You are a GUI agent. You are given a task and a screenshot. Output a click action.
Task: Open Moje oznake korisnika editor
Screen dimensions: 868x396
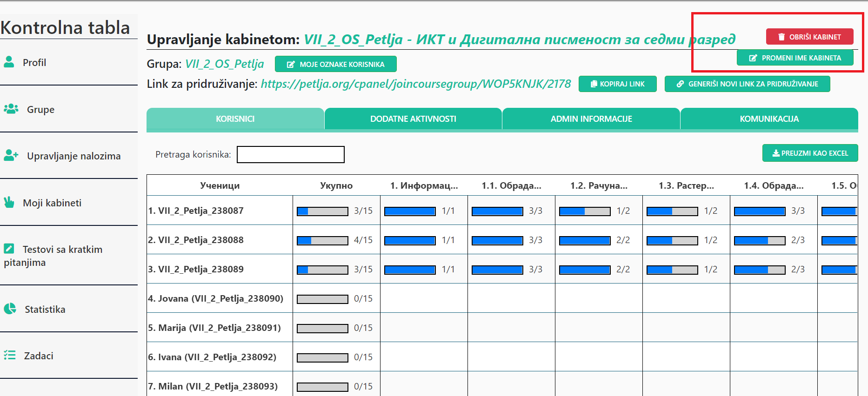point(335,64)
